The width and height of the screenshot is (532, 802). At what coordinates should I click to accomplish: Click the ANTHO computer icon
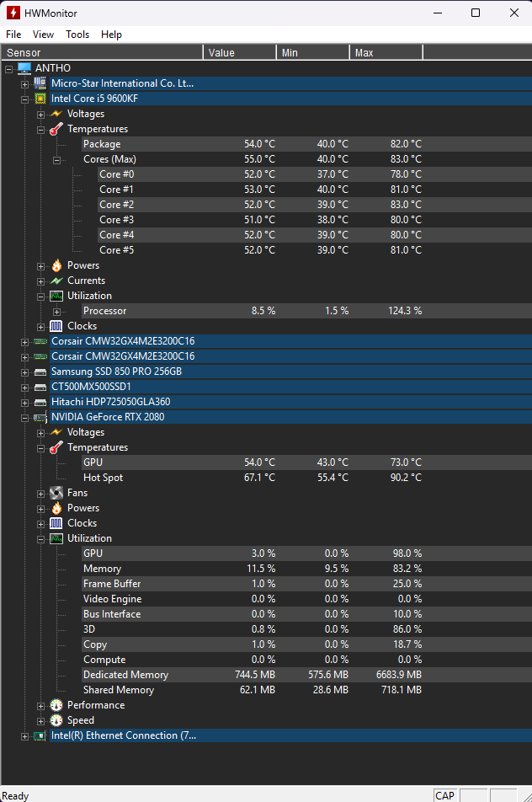click(24, 68)
